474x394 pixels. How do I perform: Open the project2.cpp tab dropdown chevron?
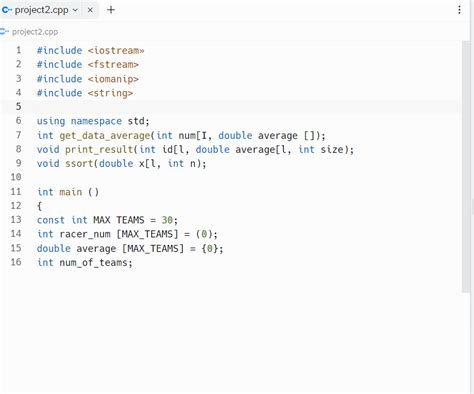click(75, 10)
